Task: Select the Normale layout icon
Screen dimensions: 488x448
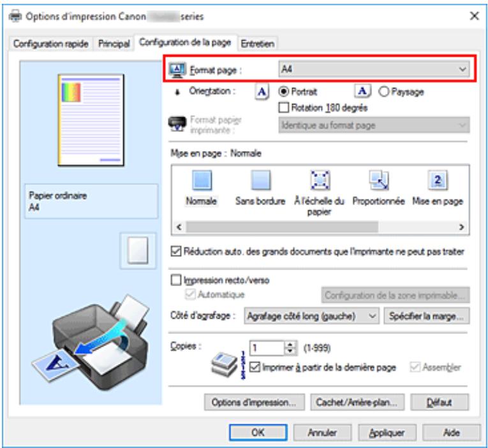Action: pyautogui.click(x=202, y=180)
